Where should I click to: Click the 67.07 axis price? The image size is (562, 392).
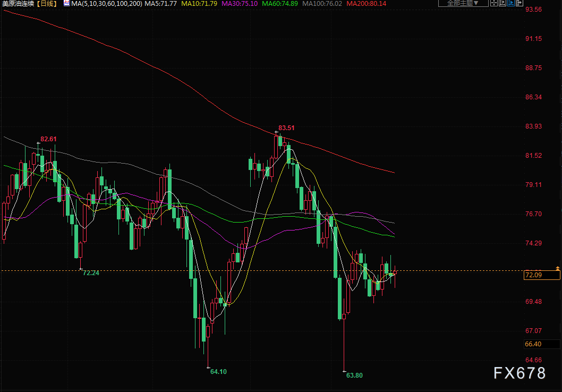(x=533, y=331)
